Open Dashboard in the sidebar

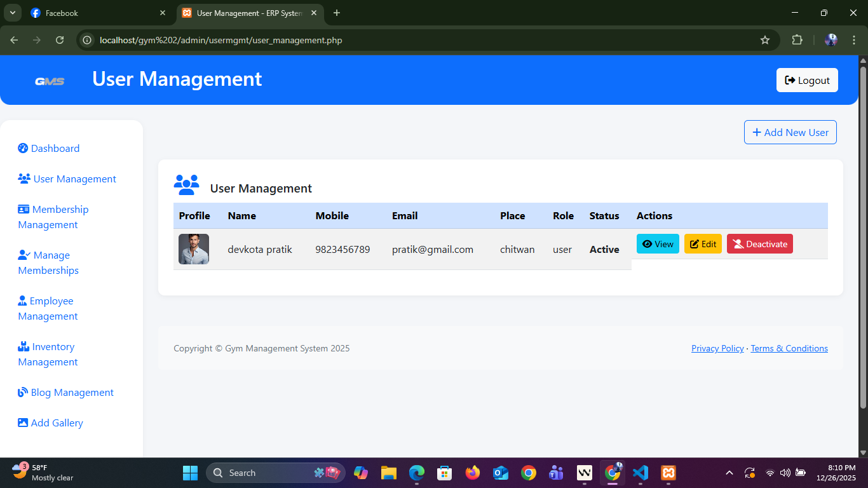[49, 148]
